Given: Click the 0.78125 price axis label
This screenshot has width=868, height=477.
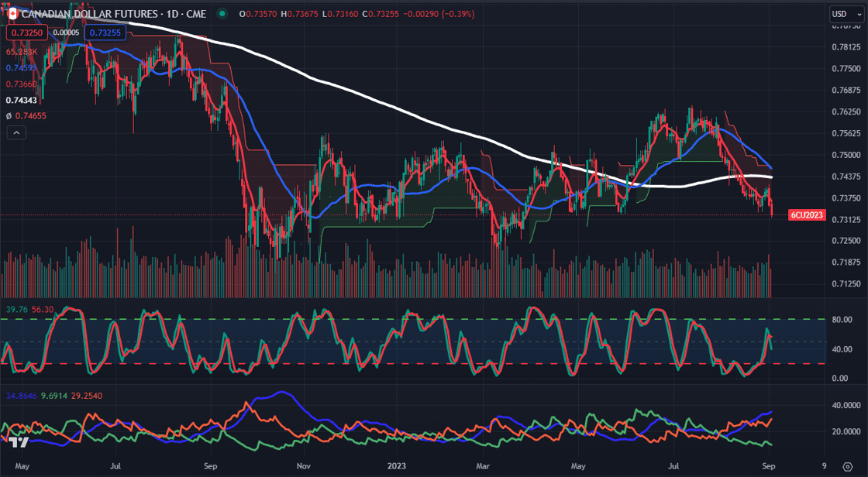Looking at the screenshot, I should coord(845,47).
